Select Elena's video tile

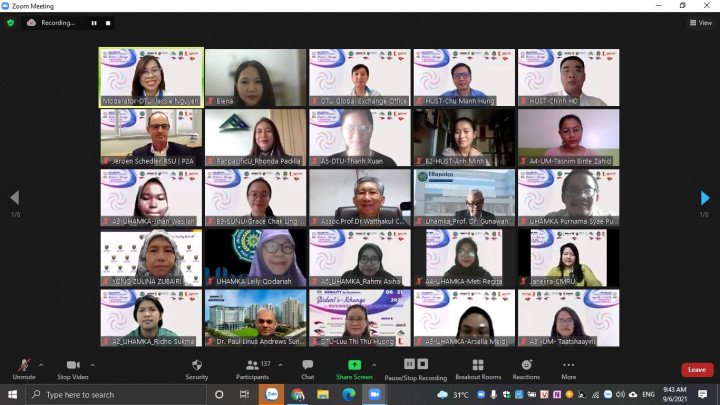(255, 78)
